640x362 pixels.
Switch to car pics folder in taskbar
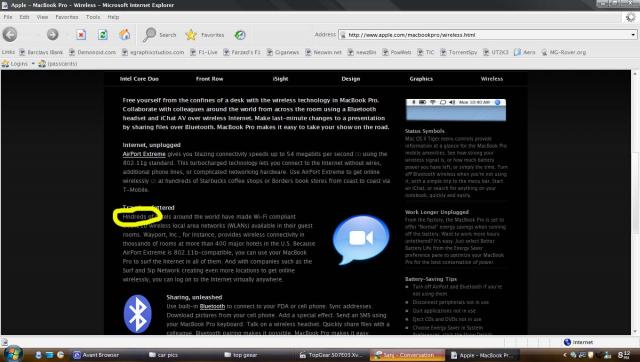[163, 355]
